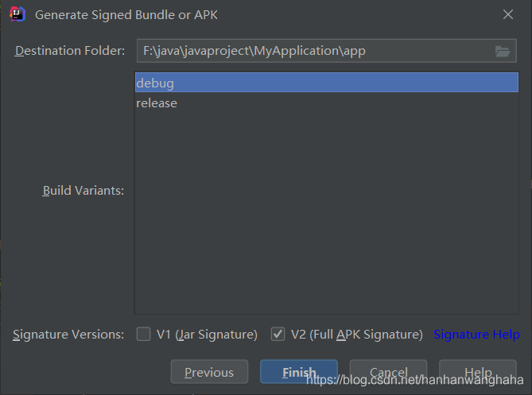
Task: Open the Signature Help link
Action: tap(476, 335)
